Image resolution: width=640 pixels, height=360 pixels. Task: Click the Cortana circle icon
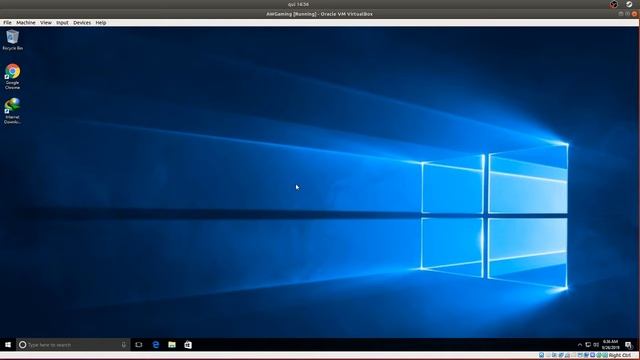23,345
